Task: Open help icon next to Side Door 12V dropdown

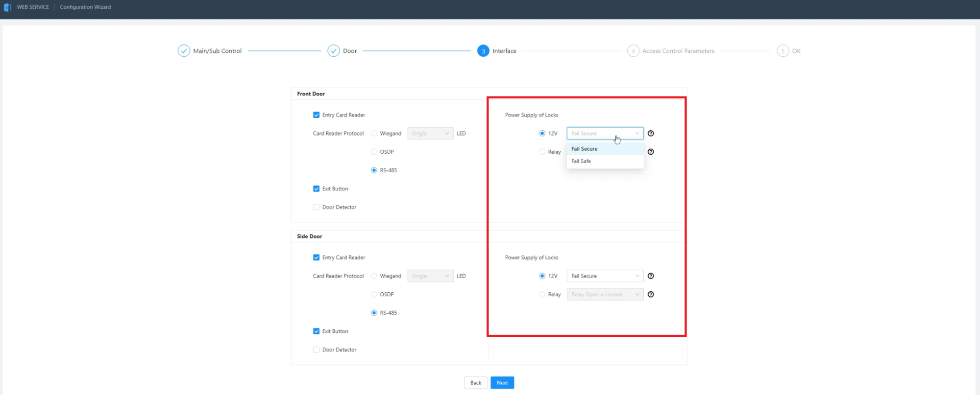Action: coord(651,276)
